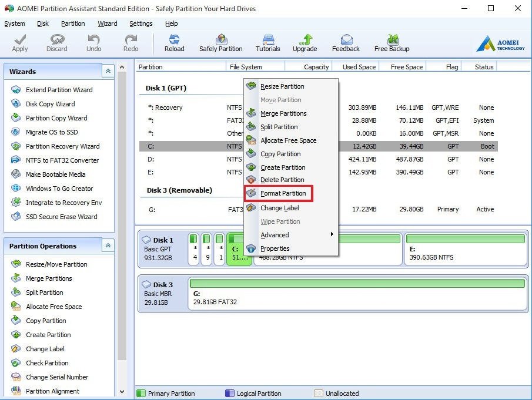Click the Status column header
532x400 pixels.
[x=480, y=67]
